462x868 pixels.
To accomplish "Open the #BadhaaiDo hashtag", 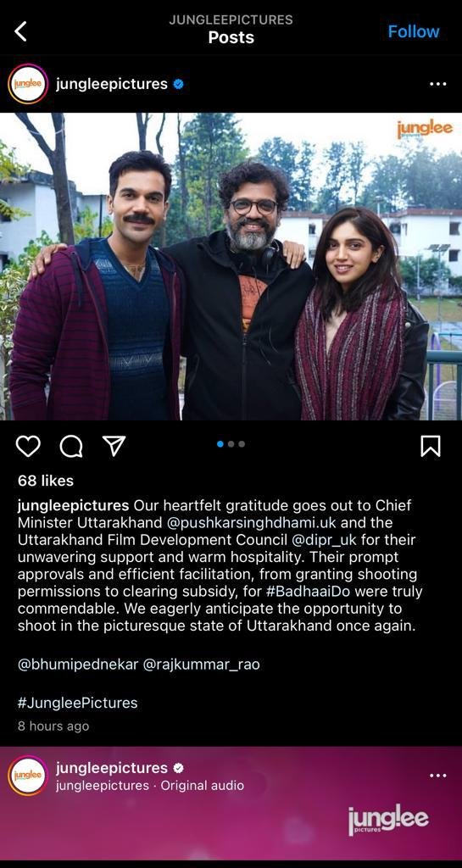I will pyautogui.click(x=309, y=591).
